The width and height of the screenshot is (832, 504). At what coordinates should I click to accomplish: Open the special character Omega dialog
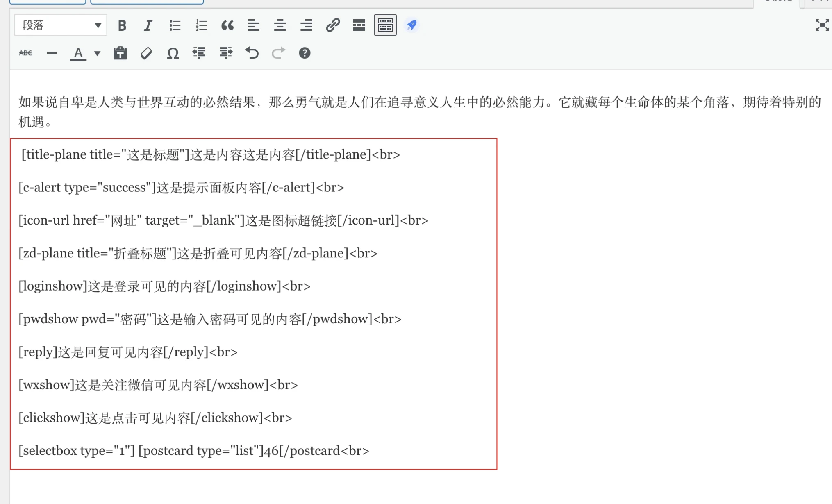(173, 53)
